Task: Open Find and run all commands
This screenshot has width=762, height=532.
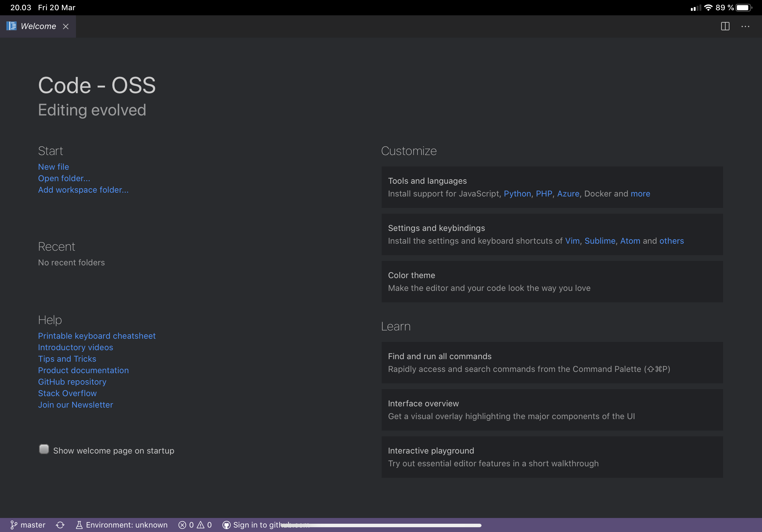Action: [x=552, y=362]
